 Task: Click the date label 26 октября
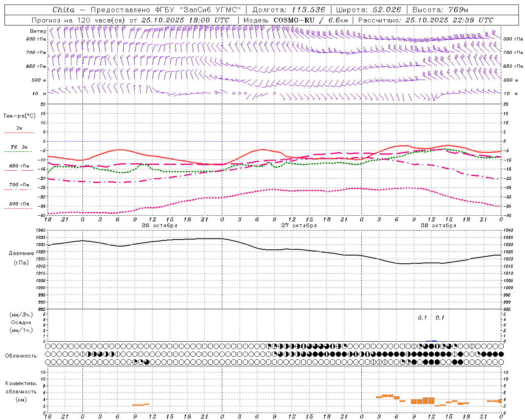(160, 226)
